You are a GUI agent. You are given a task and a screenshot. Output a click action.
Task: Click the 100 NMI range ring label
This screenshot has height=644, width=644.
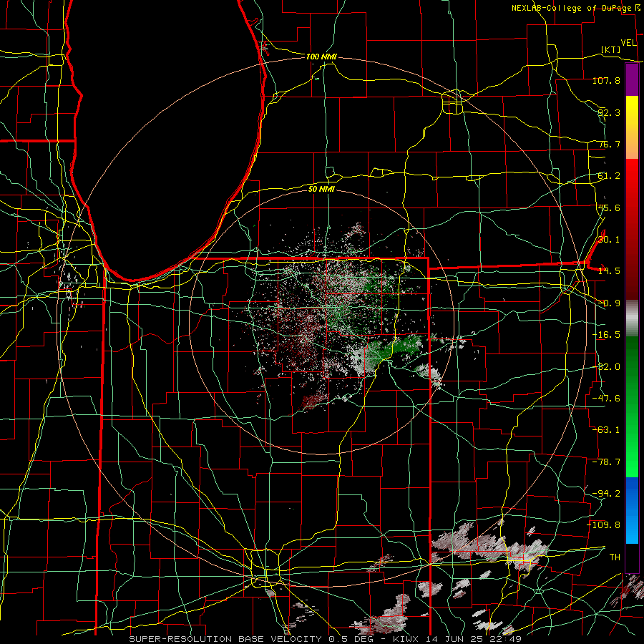(321, 57)
